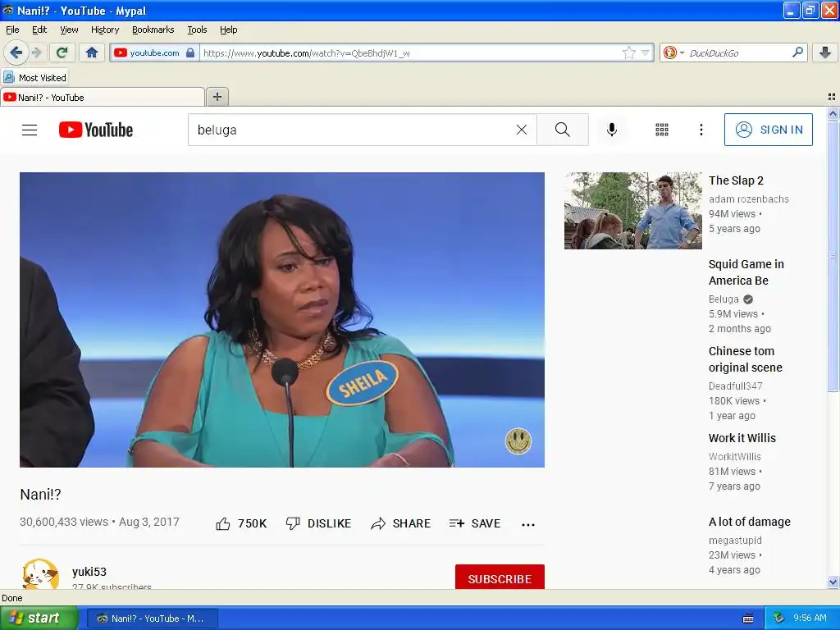Image resolution: width=840 pixels, height=630 pixels.
Task: Open the yuki53 channel name link
Action: [89, 572]
